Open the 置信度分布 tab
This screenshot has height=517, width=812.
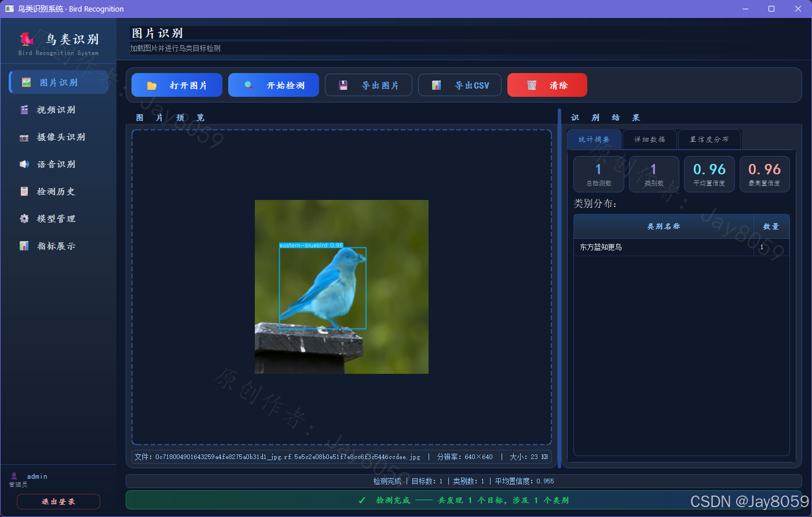pos(709,139)
